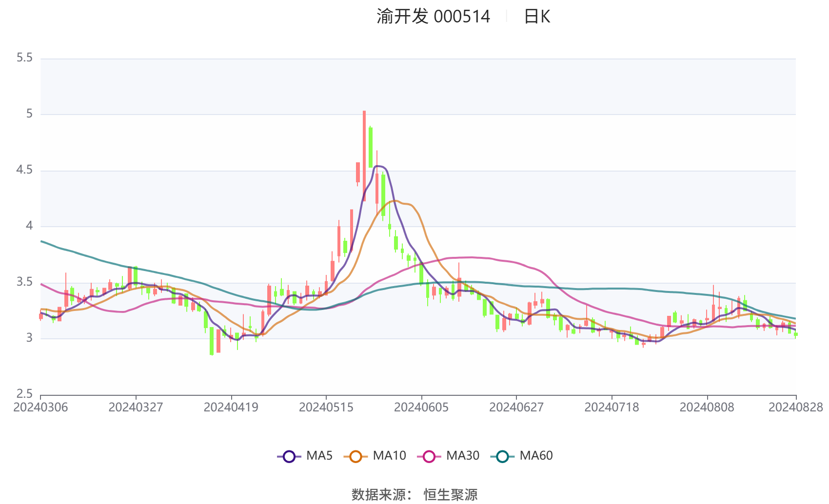Click the 20240515 x-axis date label
This screenshot has height=504, width=829.
point(326,407)
